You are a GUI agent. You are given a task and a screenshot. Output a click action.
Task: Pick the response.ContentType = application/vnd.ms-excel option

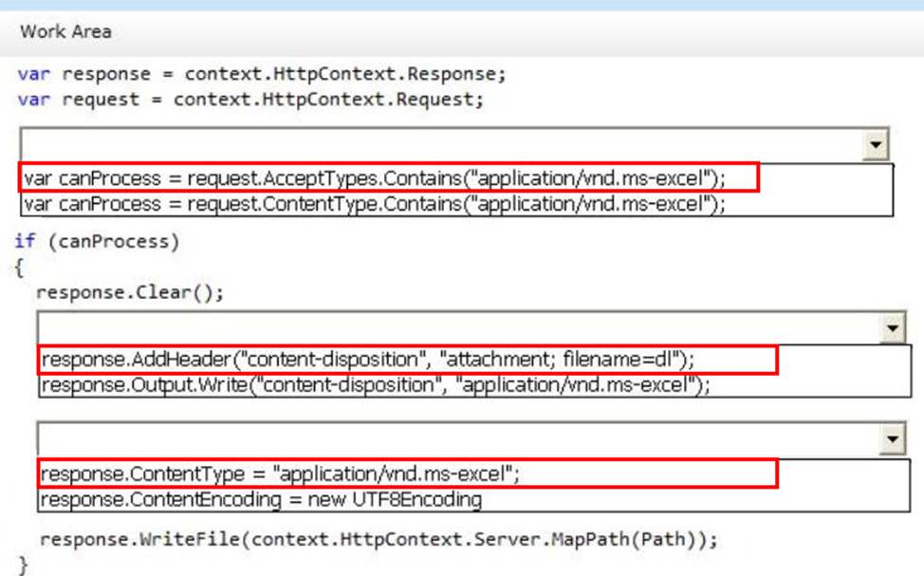point(281,473)
